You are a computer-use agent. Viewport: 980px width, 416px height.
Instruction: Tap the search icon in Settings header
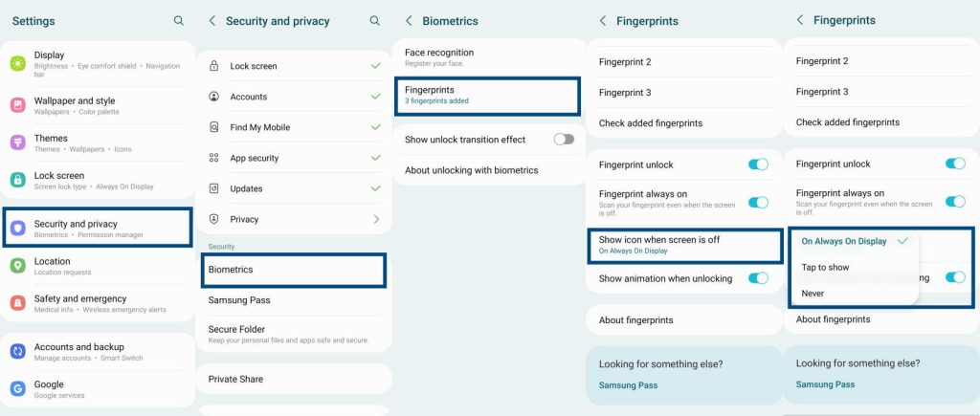click(179, 20)
